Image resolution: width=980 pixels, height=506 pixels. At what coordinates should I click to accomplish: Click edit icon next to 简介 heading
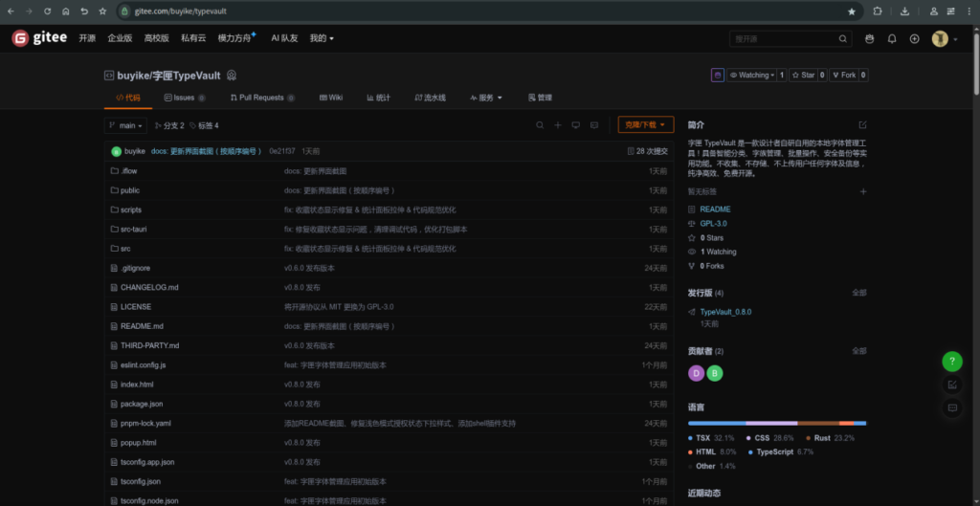pyautogui.click(x=862, y=125)
